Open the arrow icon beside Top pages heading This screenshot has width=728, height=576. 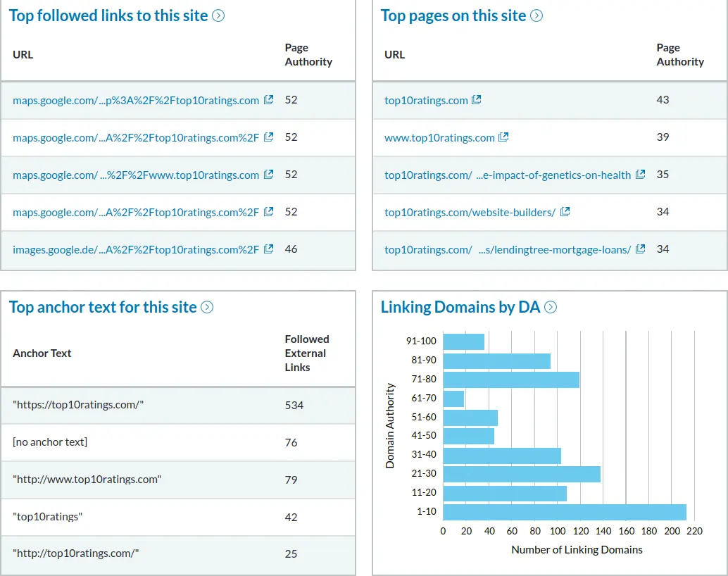coord(536,15)
